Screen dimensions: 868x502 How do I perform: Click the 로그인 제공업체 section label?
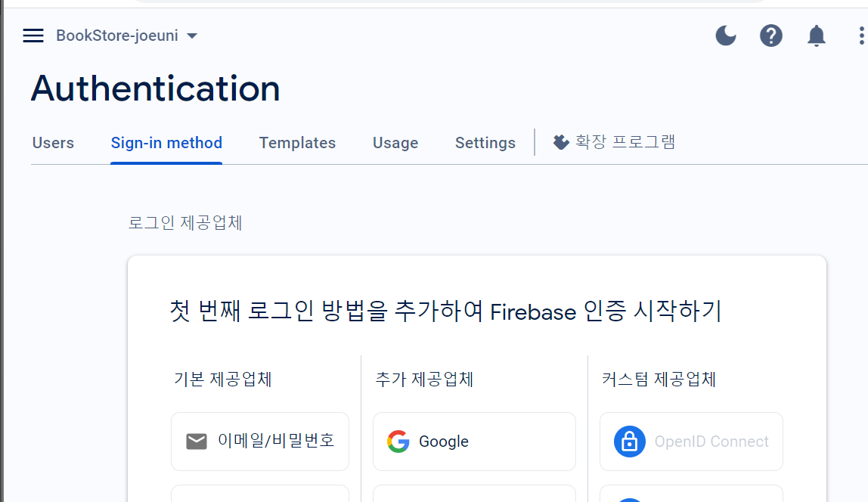185,223
